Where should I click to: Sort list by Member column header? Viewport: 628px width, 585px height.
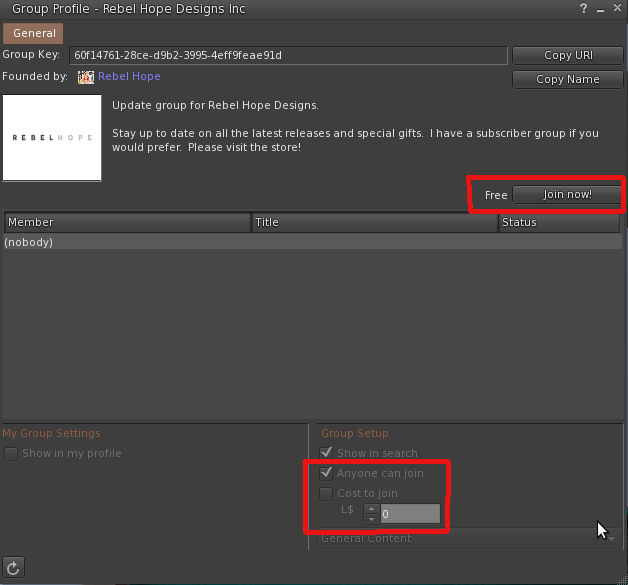click(128, 222)
